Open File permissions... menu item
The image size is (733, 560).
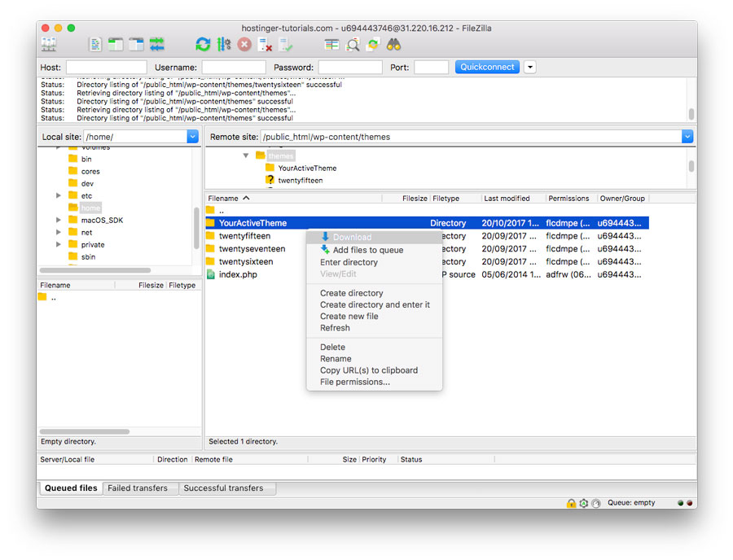(374, 382)
